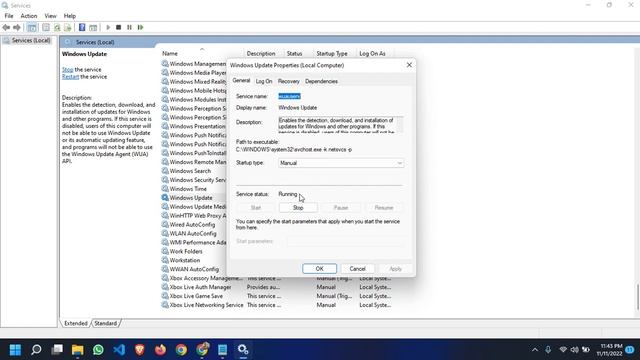The image size is (640, 360).
Task: Click the Stop Service square icon
Action: (x=118, y=27)
